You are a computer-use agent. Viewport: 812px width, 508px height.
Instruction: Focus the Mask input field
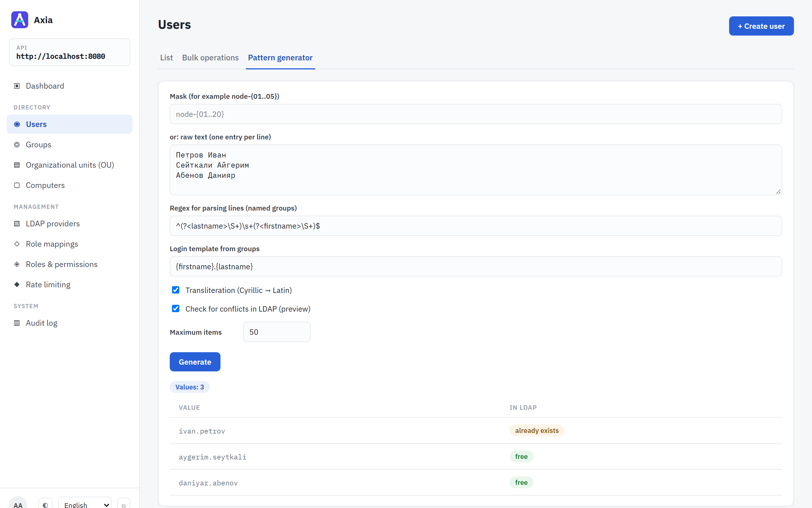click(x=476, y=114)
